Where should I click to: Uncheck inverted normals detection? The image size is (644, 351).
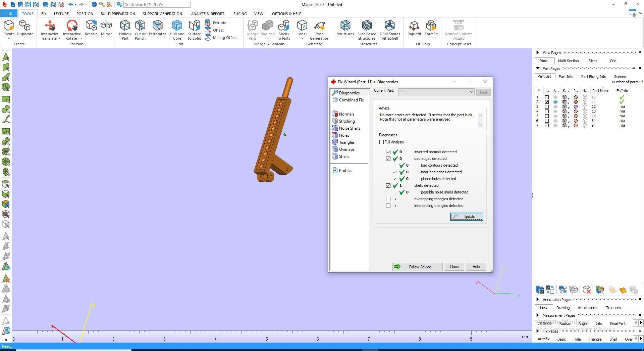pos(388,152)
